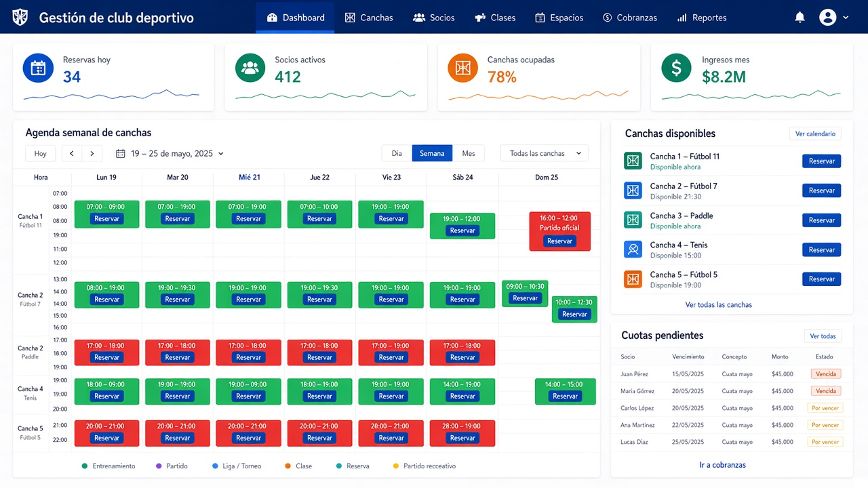868x488 pixels.
Task: Click Ana Martínez in pending fees table
Action: [x=637, y=425]
